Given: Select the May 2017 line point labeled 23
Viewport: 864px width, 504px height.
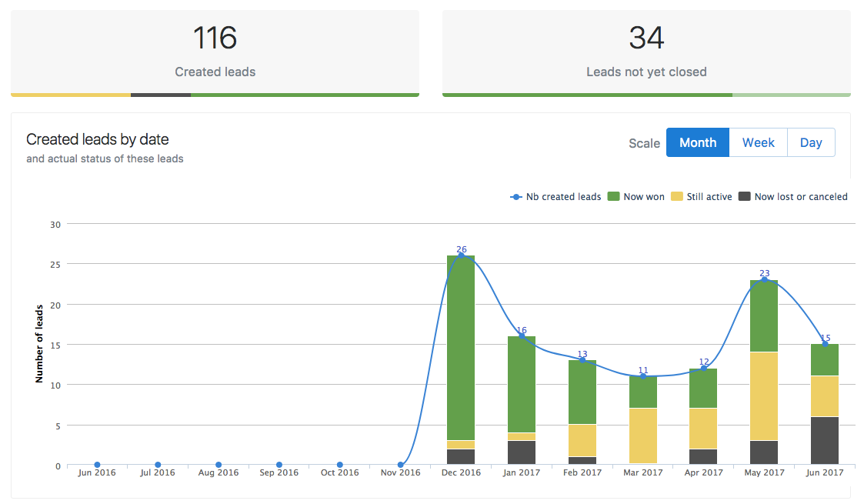Looking at the screenshot, I should point(764,279).
